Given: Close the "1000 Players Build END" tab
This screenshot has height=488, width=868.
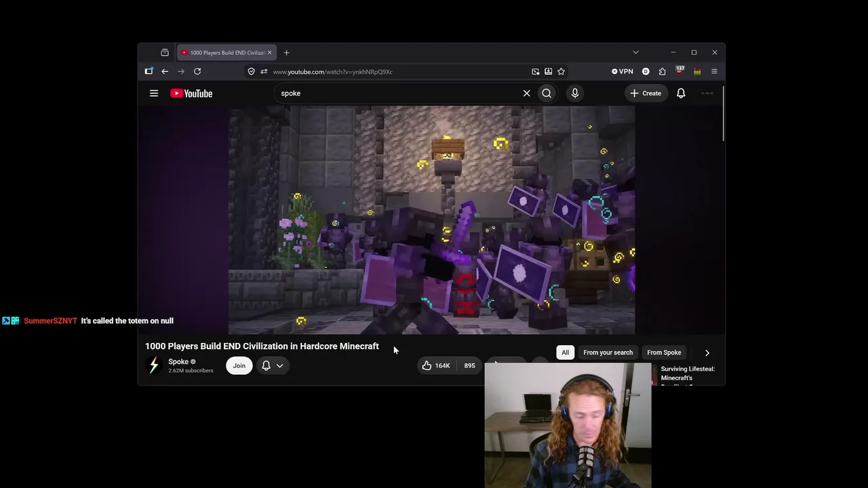Looking at the screenshot, I should click(269, 53).
